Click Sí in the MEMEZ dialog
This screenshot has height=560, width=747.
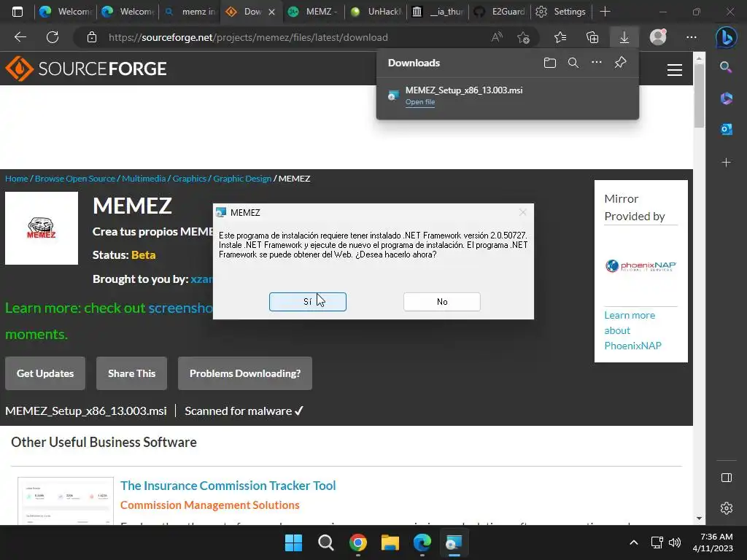pos(308,301)
